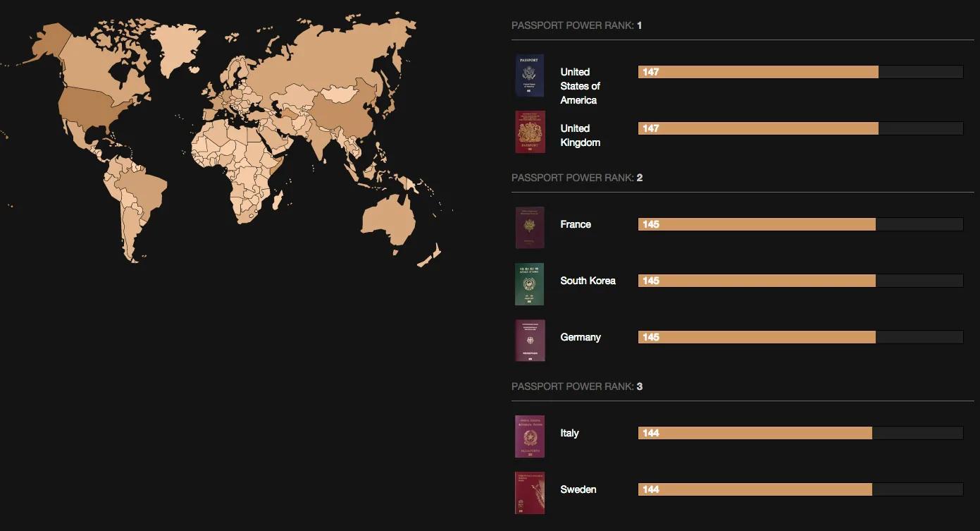Viewport: 980px width, 531px height.
Task: Click the Passport Power Rank 3 heading
Action: pyautogui.click(x=576, y=386)
